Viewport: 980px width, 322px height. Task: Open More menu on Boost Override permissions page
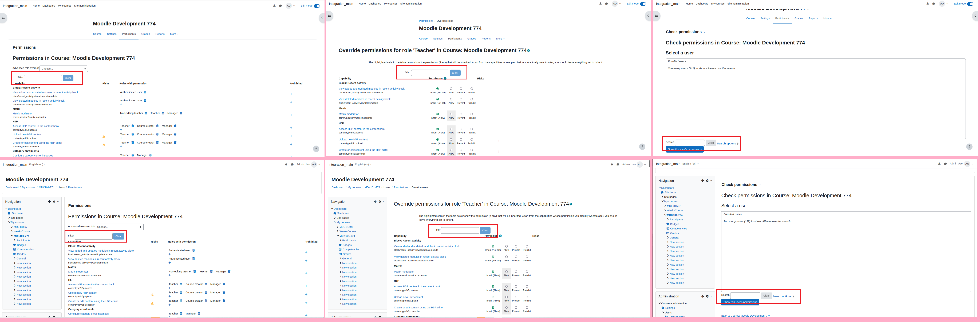(x=500, y=39)
